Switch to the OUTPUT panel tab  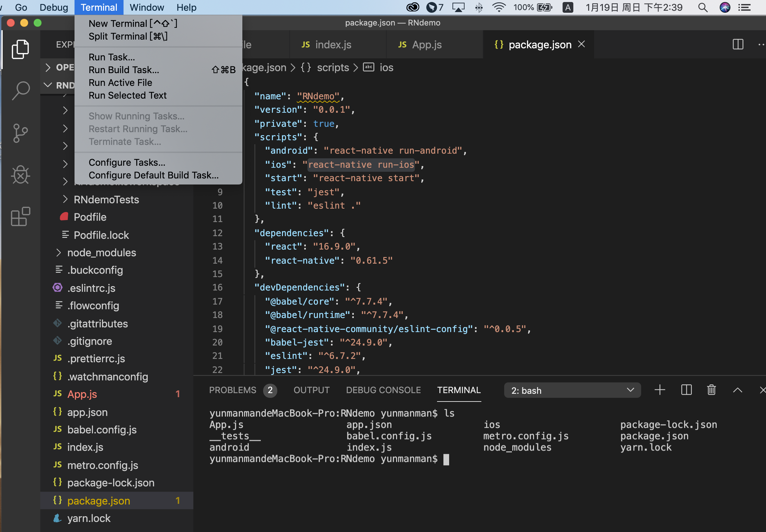[x=312, y=390]
